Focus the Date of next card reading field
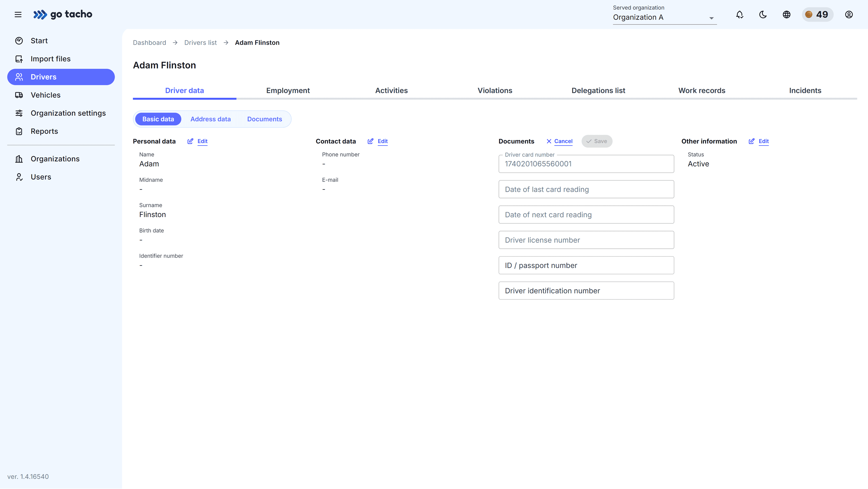Image resolution: width=868 pixels, height=489 pixels. 586,215
